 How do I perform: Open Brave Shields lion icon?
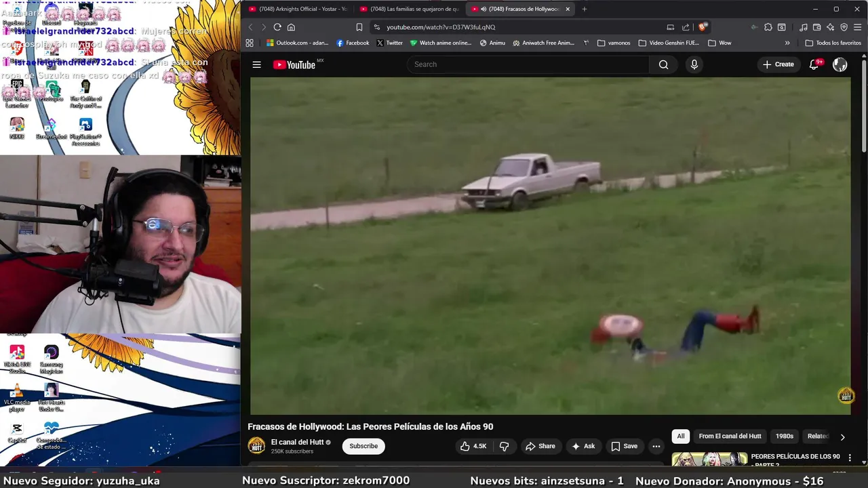click(x=703, y=27)
